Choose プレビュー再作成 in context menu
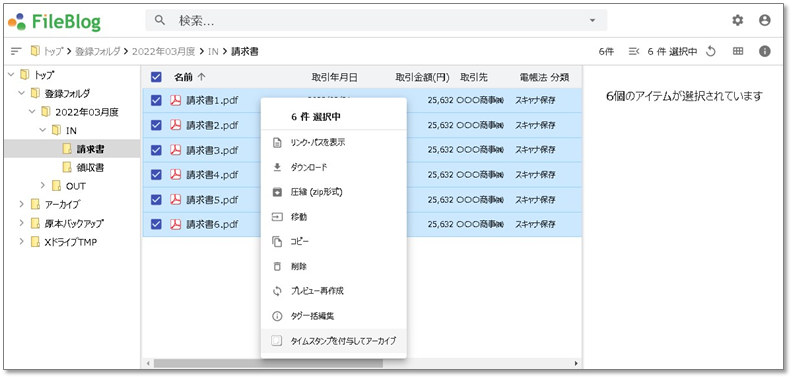The width and height of the screenshot is (793, 379). pyautogui.click(x=333, y=291)
